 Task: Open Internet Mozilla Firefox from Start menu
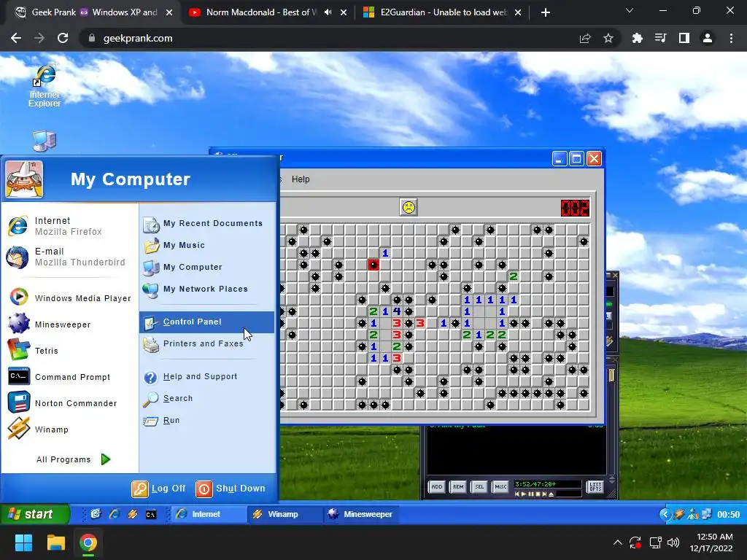coord(69,226)
